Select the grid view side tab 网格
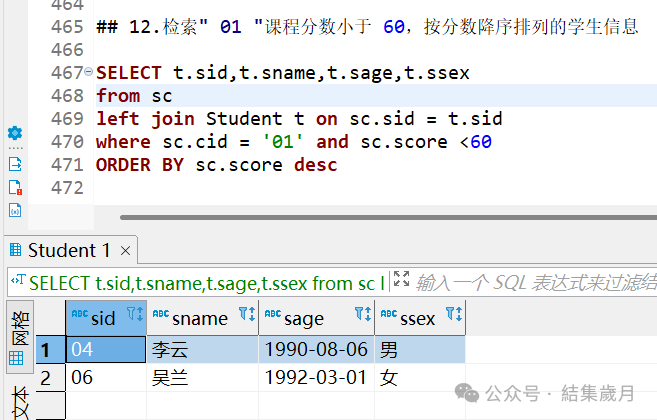Screen dimensions: 657x420 [x=20, y=337]
